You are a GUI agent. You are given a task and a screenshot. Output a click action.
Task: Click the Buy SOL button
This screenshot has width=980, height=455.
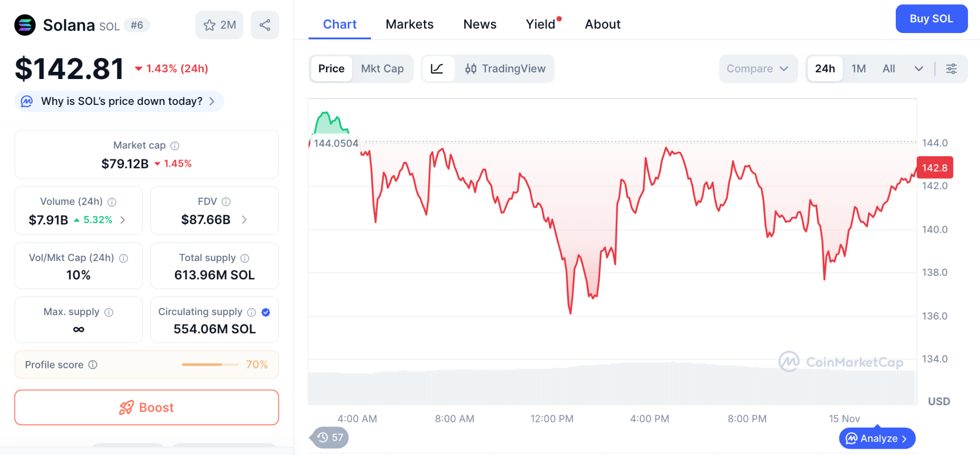[x=931, y=19]
